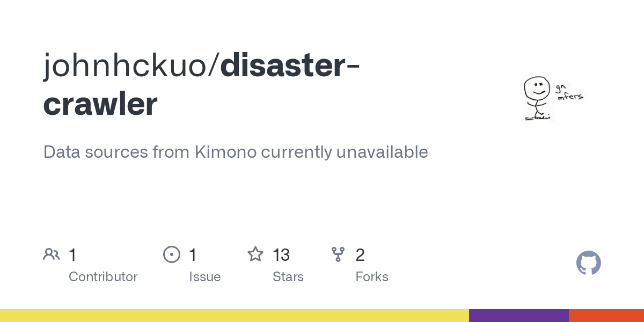Click the owner name johnhckuo
644x322 pixels.
(x=129, y=65)
